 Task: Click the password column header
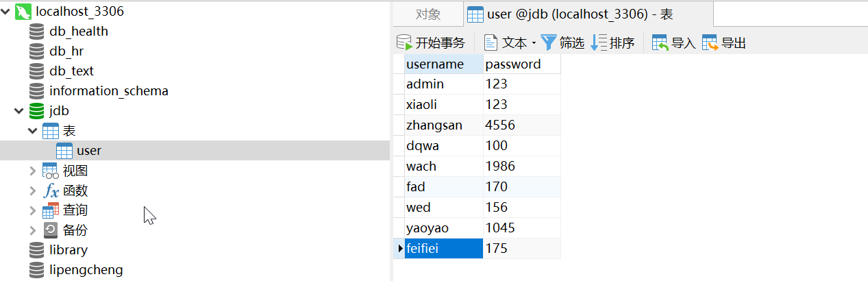(x=513, y=64)
